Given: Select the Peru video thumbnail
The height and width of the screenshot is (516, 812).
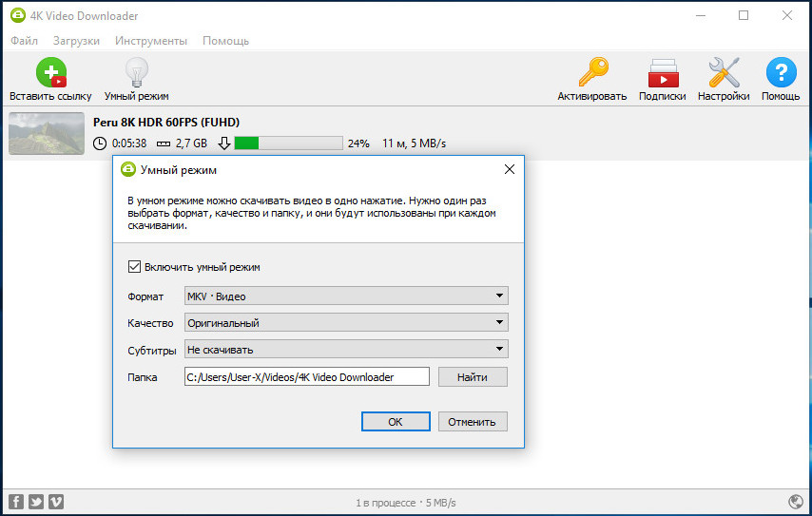Looking at the screenshot, I should 47,133.
